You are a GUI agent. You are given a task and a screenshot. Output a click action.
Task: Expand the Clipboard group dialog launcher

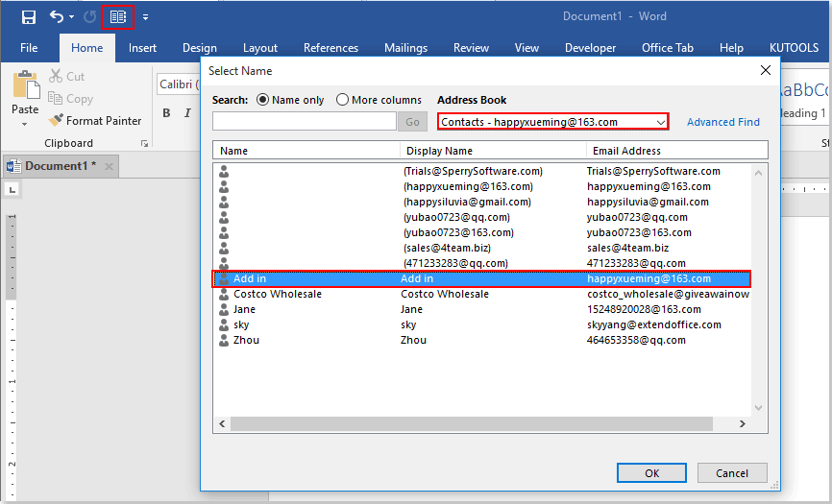pyautogui.click(x=145, y=143)
